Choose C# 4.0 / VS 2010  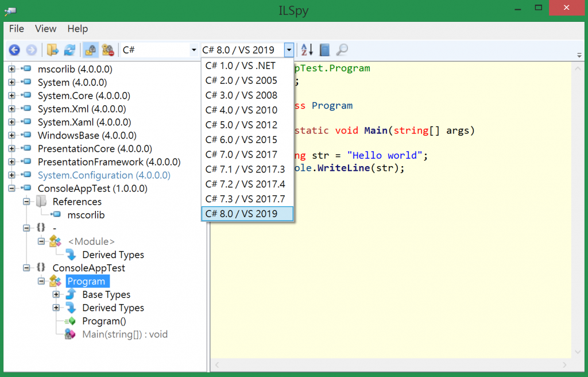click(247, 110)
